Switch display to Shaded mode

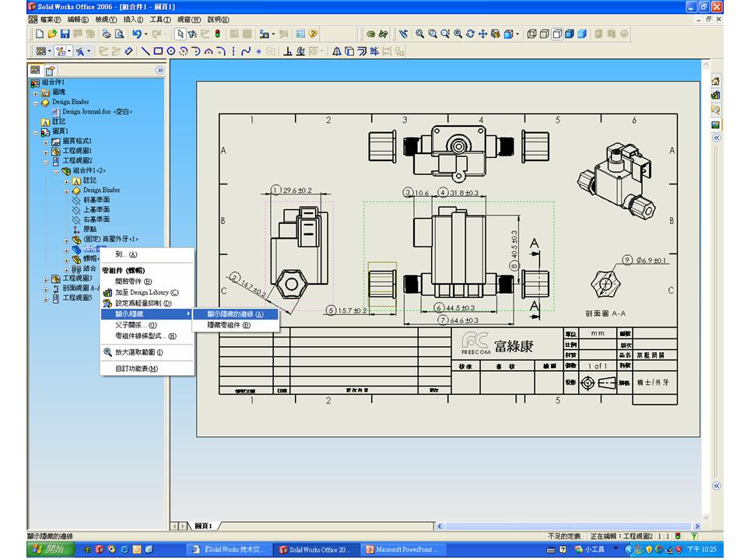click(x=582, y=33)
